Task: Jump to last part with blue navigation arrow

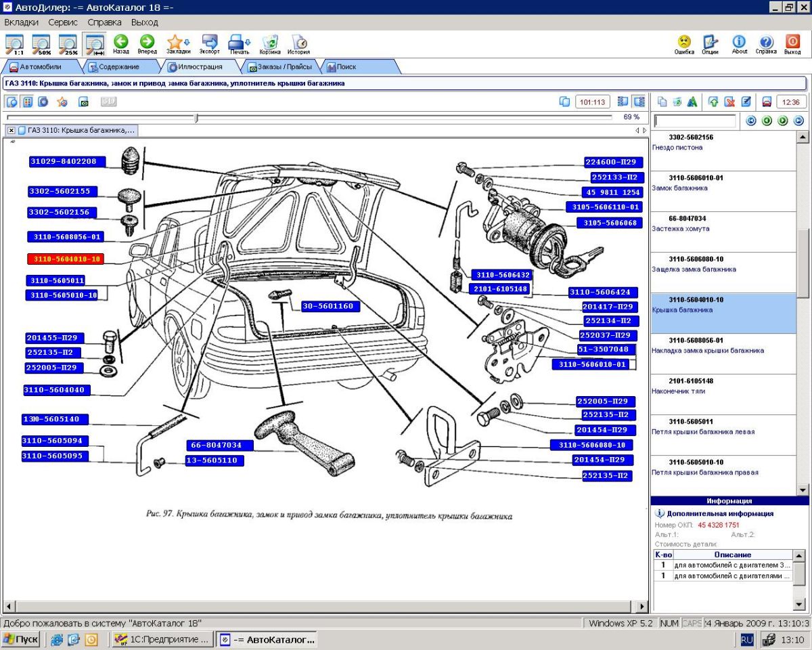Action: (798, 121)
